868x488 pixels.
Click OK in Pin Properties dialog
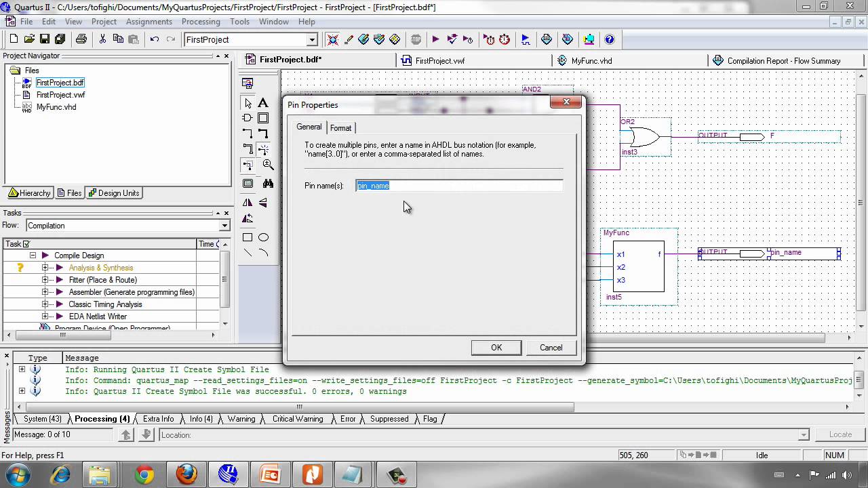point(496,348)
